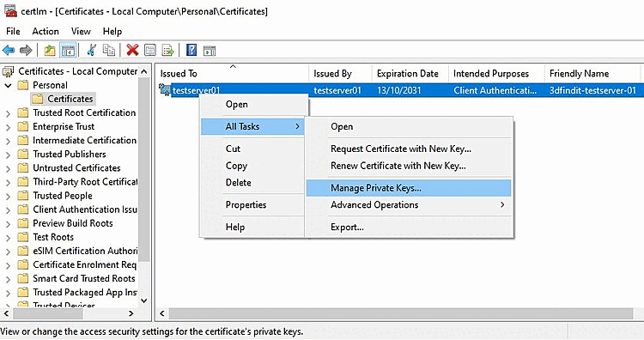The height and width of the screenshot is (340, 644).
Task: Select the Untrusted Certificates folder
Action: [76, 168]
